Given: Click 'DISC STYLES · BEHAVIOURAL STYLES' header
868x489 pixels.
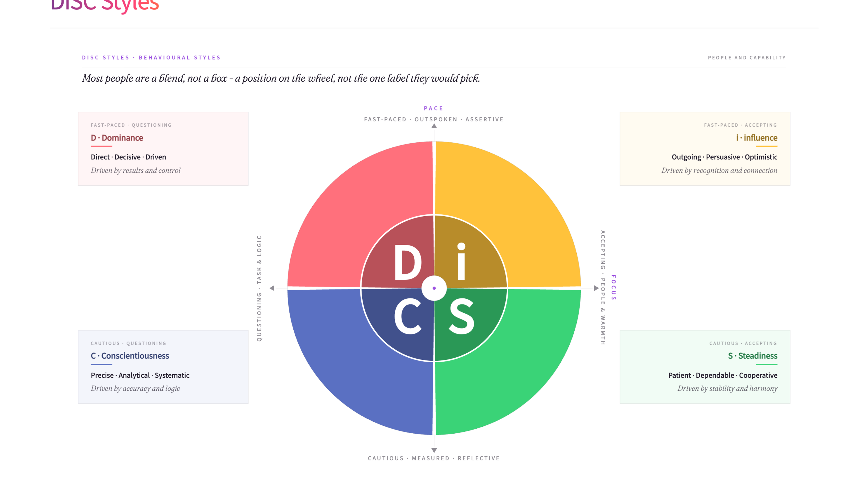Looking at the screenshot, I should [x=151, y=58].
